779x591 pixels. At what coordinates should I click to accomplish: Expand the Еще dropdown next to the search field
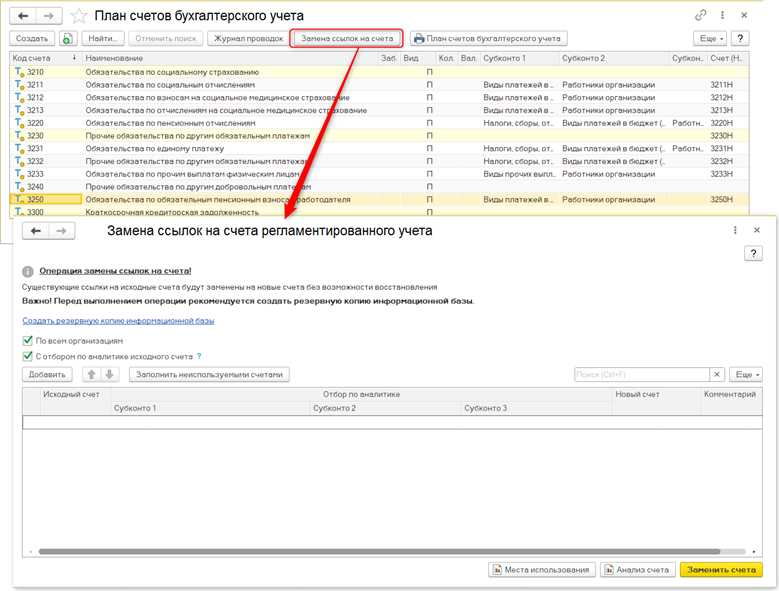pyautogui.click(x=746, y=374)
